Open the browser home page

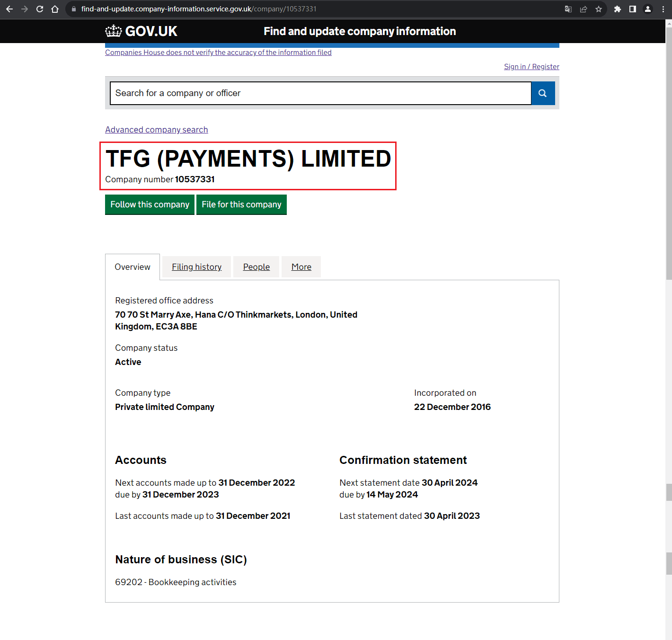tap(55, 9)
